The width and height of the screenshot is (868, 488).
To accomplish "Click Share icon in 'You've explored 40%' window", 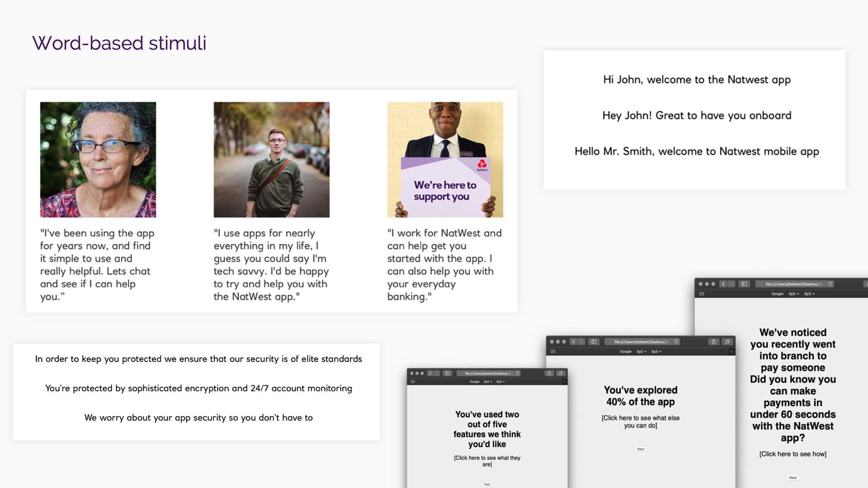I will pos(714,342).
